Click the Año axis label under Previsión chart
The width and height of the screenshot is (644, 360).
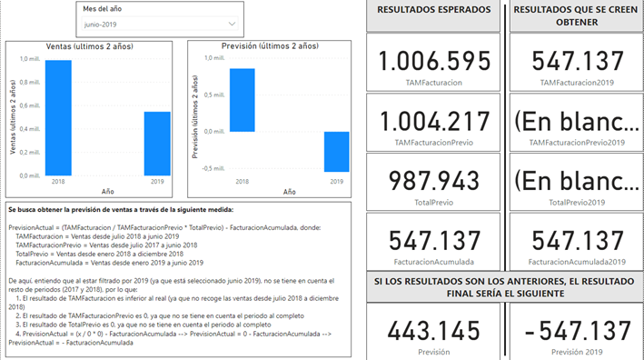289,192
